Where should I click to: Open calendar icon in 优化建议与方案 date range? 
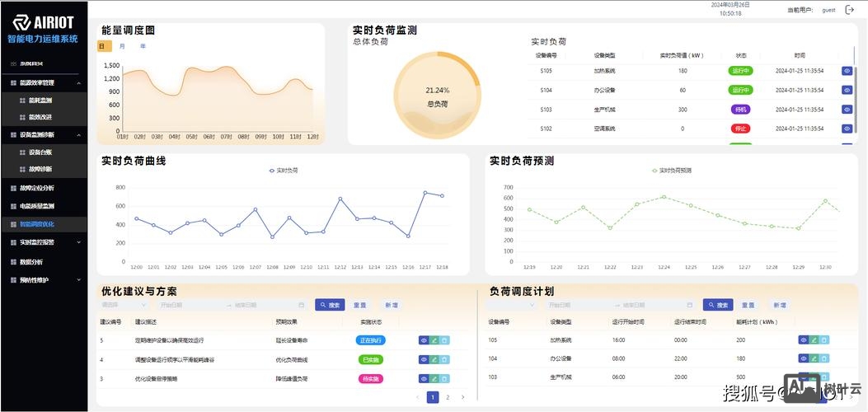pos(301,305)
